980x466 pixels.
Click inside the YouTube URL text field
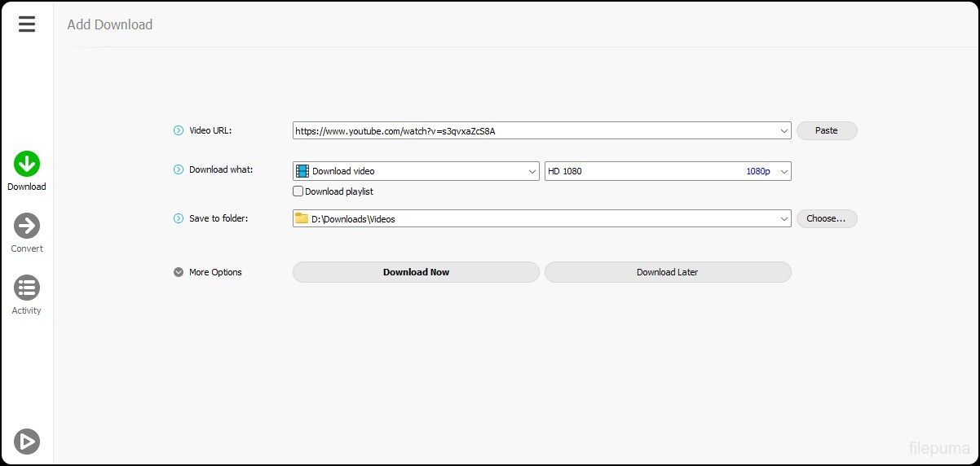[530, 130]
